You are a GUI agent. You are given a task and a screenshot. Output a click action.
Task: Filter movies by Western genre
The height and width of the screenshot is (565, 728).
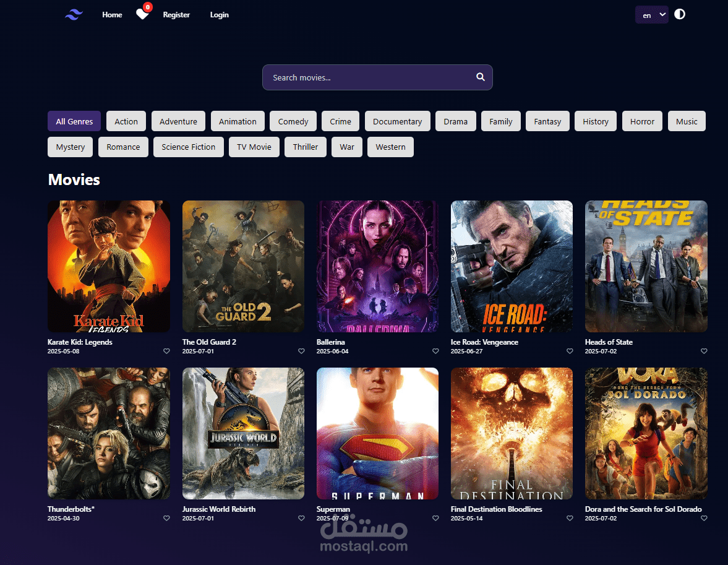click(x=390, y=147)
